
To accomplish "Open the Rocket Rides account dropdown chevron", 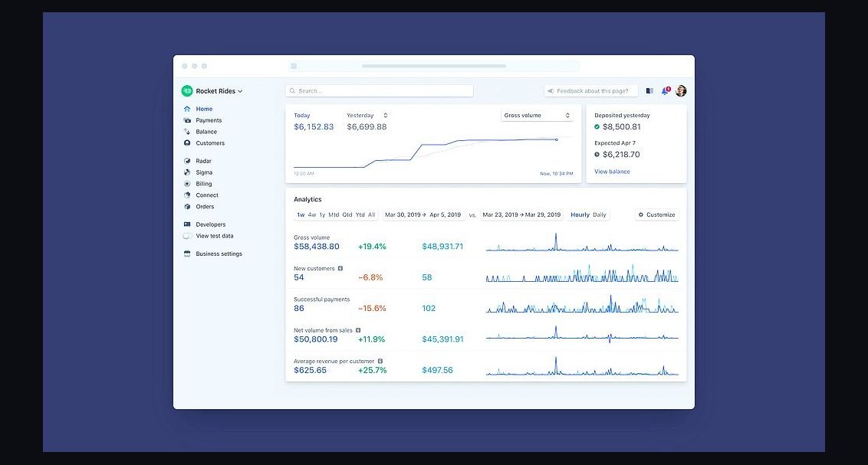I will pyautogui.click(x=240, y=91).
